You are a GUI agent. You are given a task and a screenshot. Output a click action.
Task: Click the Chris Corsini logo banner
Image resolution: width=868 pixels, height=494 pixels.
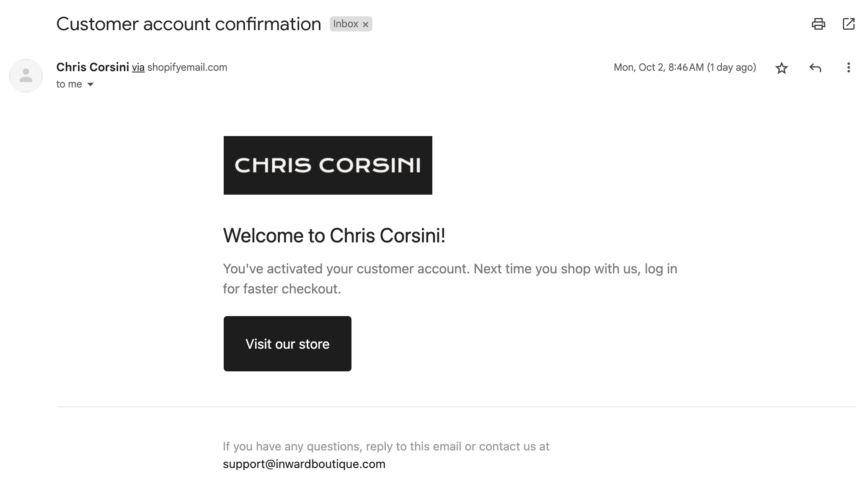(328, 165)
